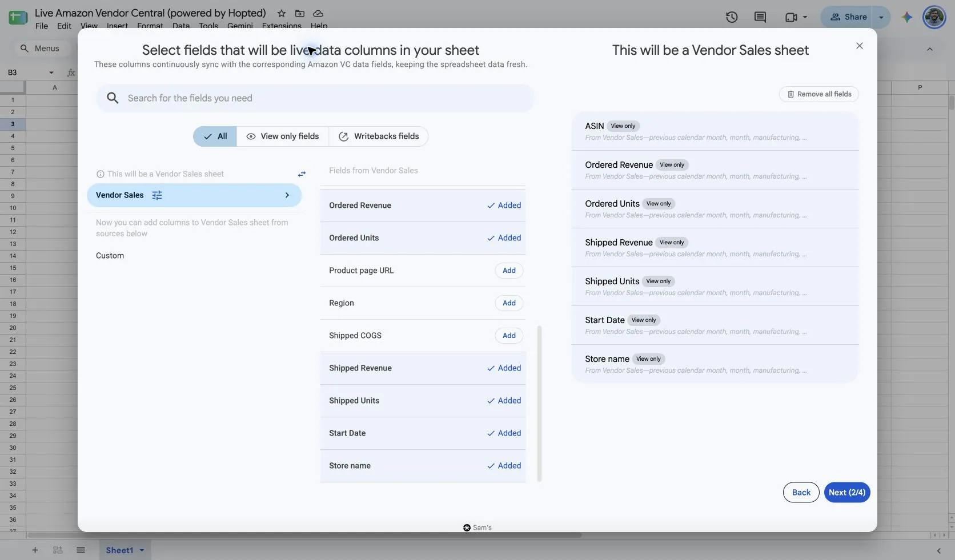
Task: Remove the added Ordered Revenue field
Action: 504,206
